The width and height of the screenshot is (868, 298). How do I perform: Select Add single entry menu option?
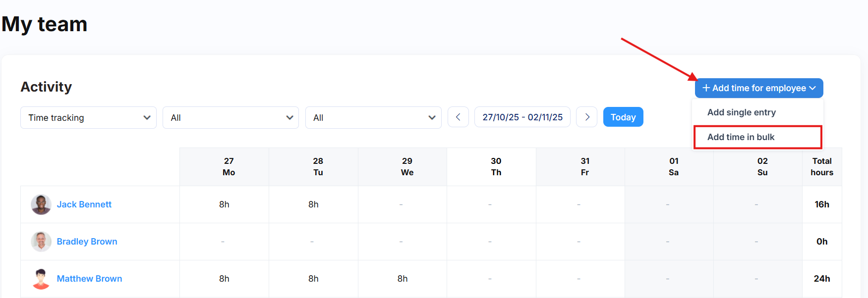click(741, 112)
